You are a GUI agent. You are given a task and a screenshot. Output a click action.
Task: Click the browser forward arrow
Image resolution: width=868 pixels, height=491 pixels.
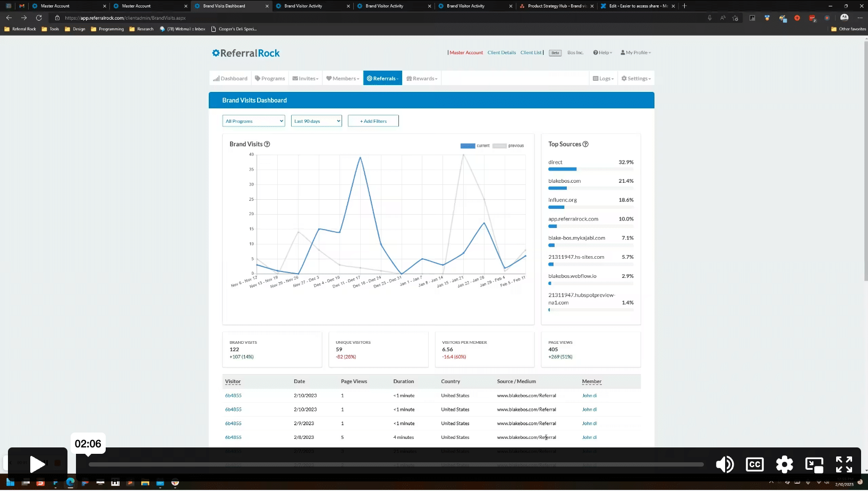click(24, 18)
